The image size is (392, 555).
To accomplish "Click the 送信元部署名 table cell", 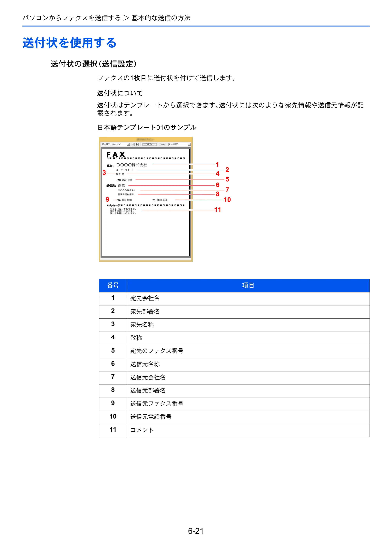I will (x=248, y=391).
